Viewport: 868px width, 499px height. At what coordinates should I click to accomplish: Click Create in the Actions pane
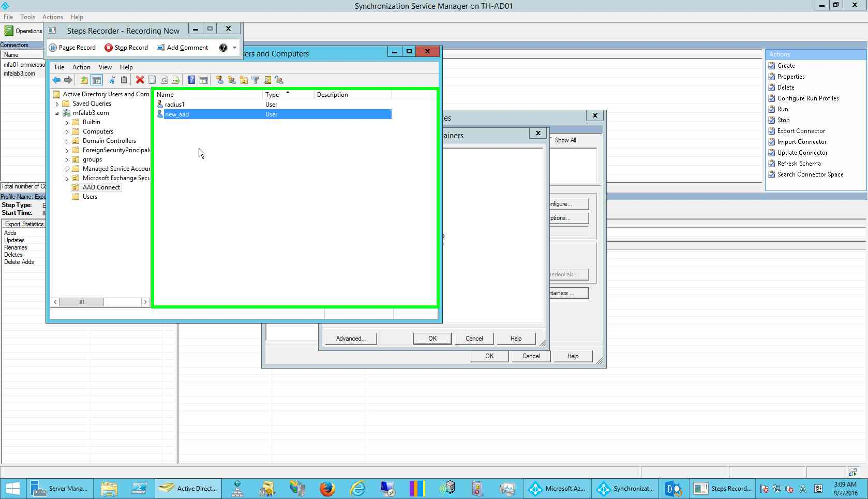coord(786,66)
